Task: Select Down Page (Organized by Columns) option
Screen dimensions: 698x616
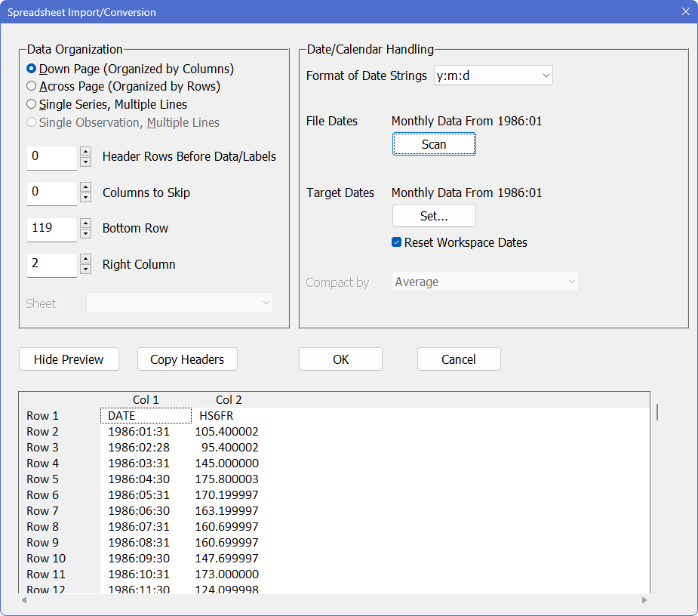Action: 32,69
